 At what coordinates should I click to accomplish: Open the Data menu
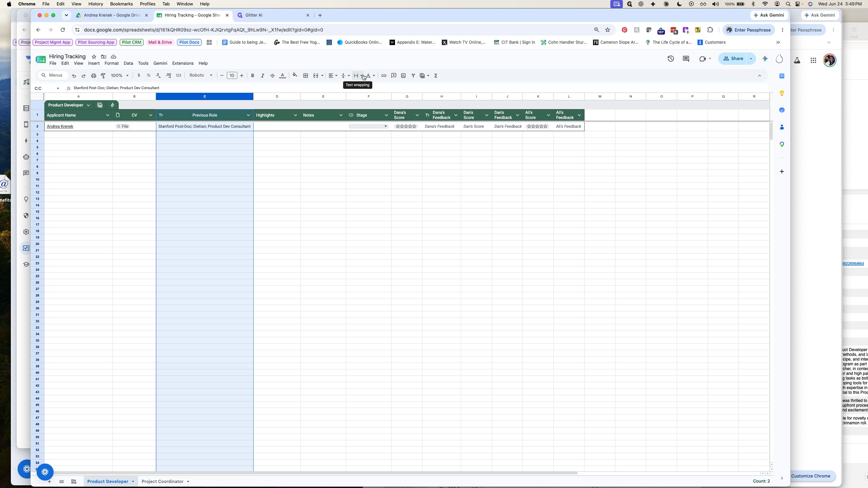click(128, 63)
